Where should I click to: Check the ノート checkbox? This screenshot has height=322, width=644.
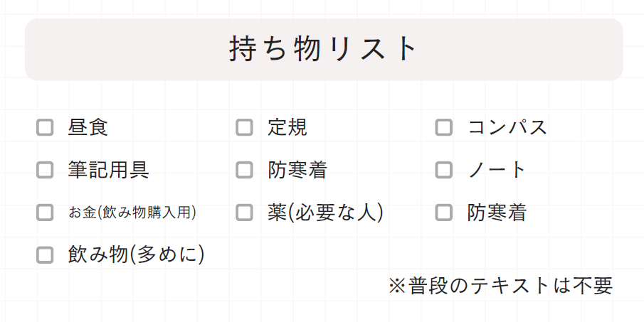tap(443, 170)
